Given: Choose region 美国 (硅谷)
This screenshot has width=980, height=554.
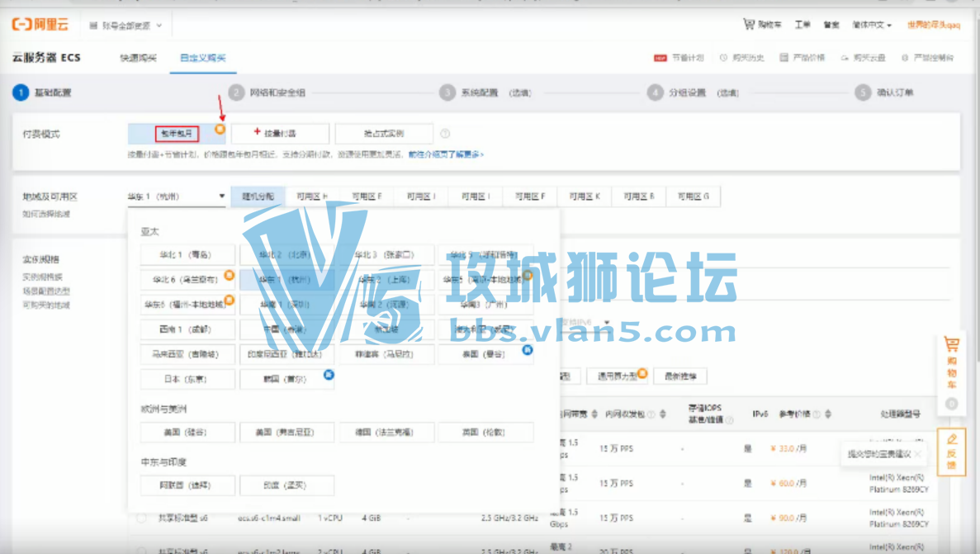Looking at the screenshot, I should pyautogui.click(x=187, y=432).
